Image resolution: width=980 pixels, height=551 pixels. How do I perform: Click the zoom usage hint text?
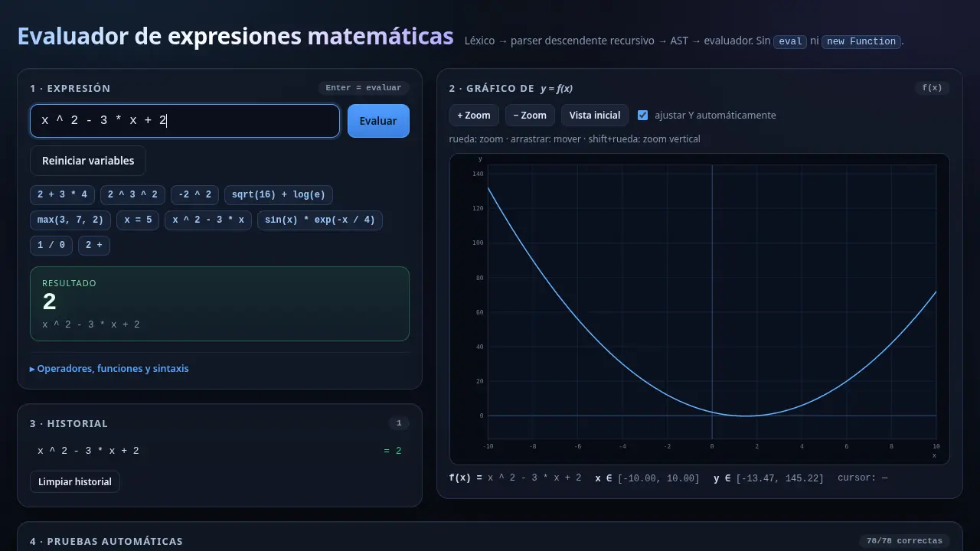pos(574,139)
